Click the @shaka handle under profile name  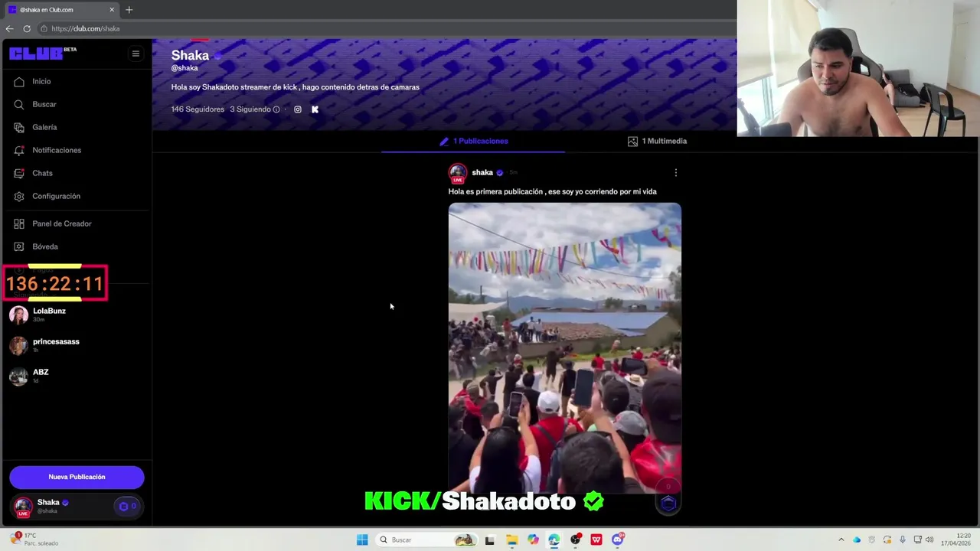point(185,68)
